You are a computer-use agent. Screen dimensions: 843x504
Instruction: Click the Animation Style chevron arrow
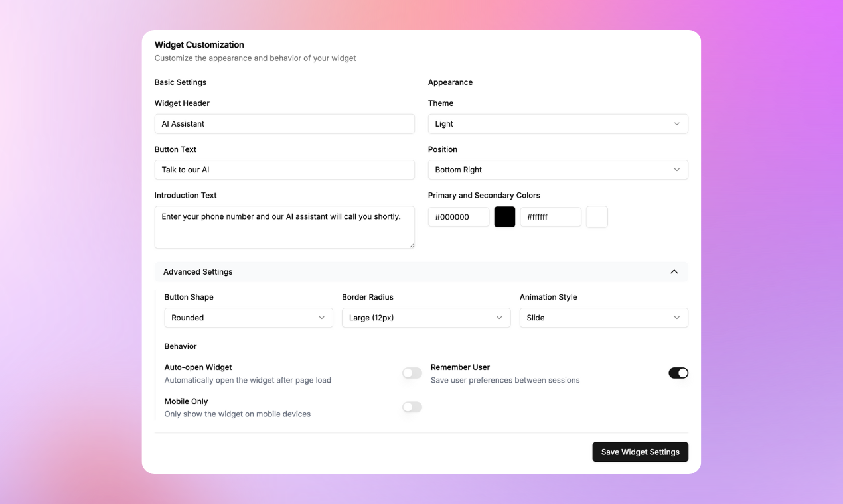[676, 318]
